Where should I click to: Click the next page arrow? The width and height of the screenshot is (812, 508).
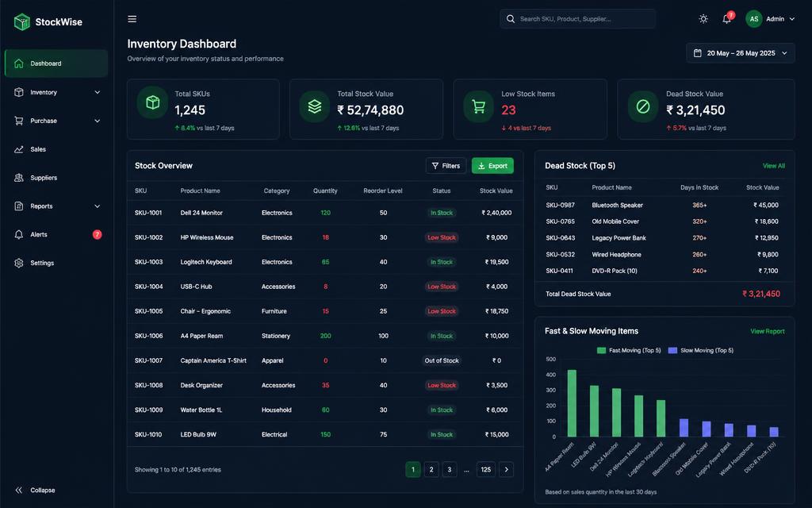coord(507,470)
